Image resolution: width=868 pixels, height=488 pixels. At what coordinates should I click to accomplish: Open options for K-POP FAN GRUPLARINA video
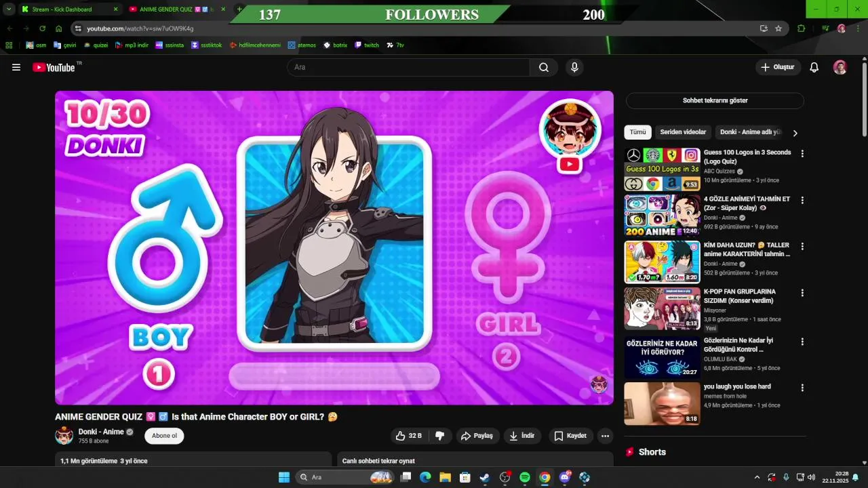click(802, 293)
